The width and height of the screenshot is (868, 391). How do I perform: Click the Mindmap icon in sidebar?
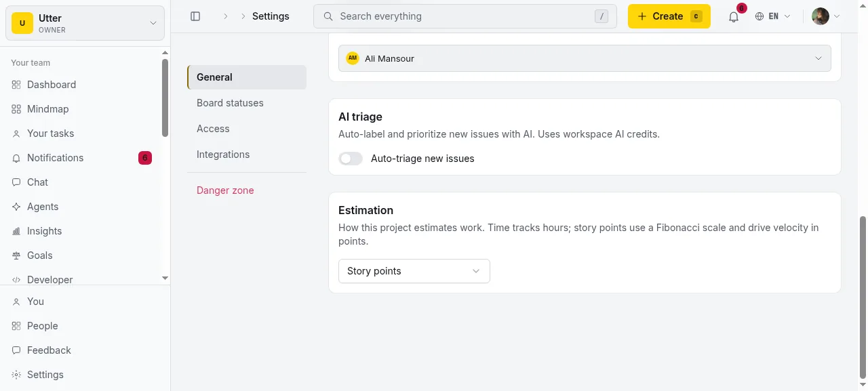click(16, 109)
